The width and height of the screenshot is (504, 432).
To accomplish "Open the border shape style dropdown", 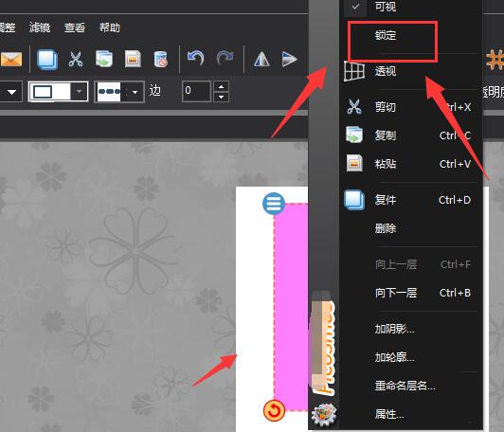I will tap(79, 92).
